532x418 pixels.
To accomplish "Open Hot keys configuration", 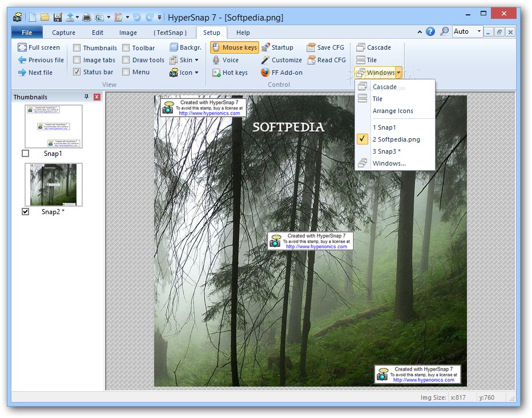I will 230,73.
